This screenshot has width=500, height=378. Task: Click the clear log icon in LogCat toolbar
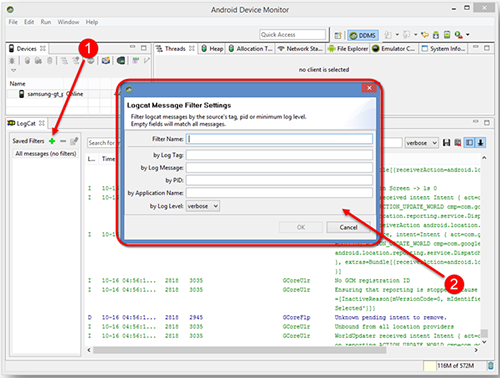click(458, 143)
